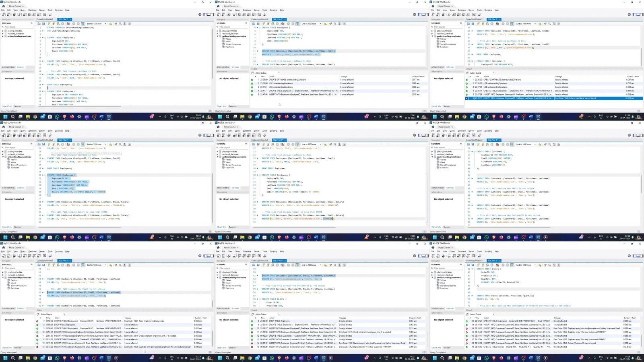The height and width of the screenshot is (362, 644).
Task: Create a function in the window with the highlighted Salary CHECK table
Action: coord(39,135)
